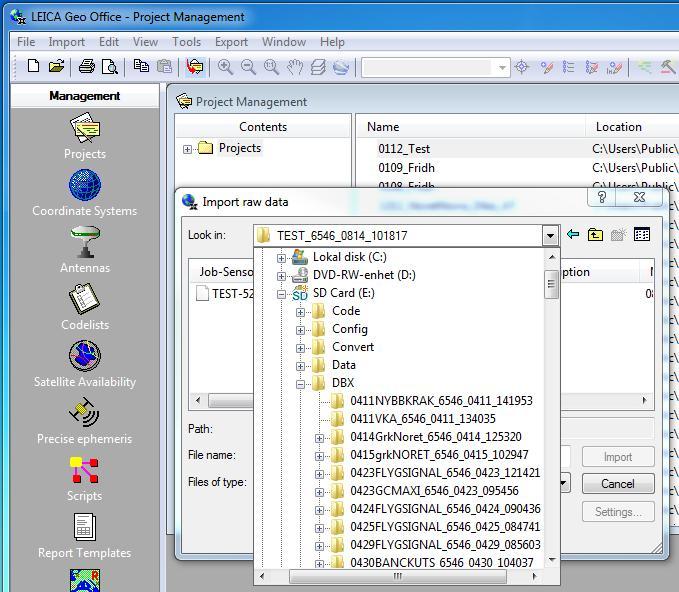Open the Antennas icon in sidebar
Screen dimensions: 679x592
pyautogui.click(x=85, y=242)
